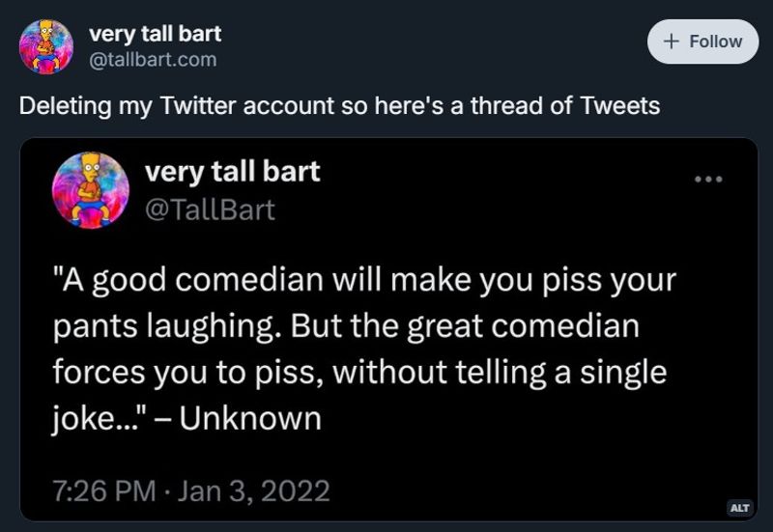Click the 'great comedian' phrase in the tweet
Viewport: 773px width, 532px height.
pyautogui.click(x=523, y=326)
